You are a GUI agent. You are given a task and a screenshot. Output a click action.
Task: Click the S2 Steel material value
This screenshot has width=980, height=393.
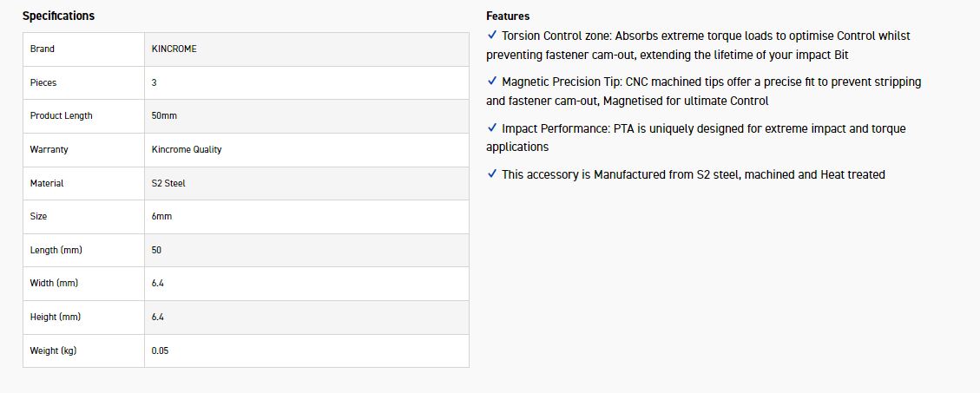(x=168, y=183)
